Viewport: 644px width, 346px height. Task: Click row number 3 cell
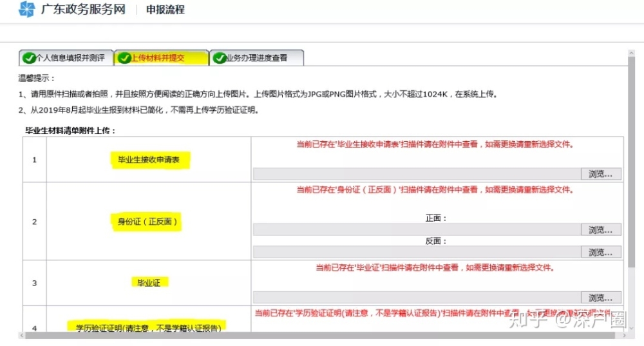[x=35, y=283]
